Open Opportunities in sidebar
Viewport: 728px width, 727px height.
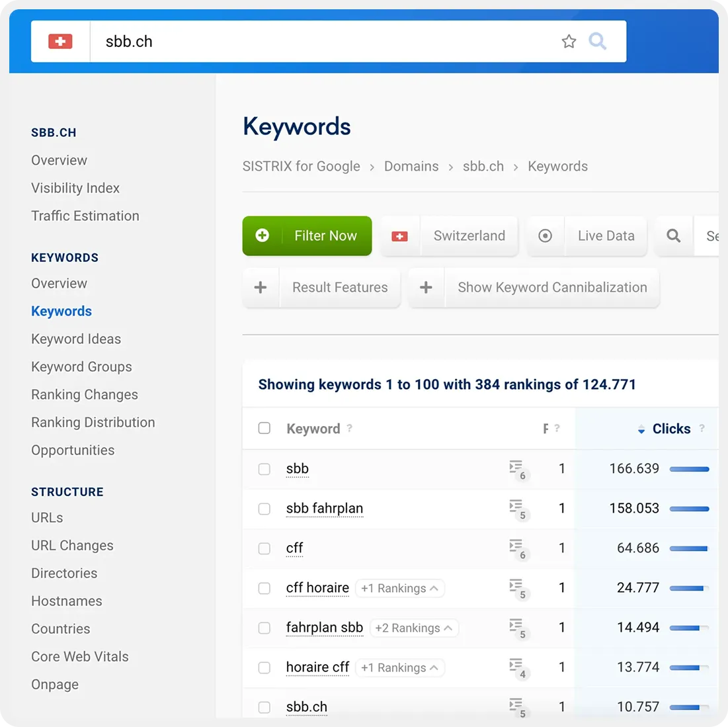[73, 450]
